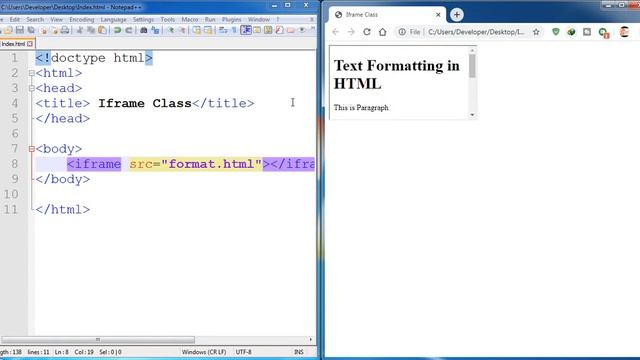Click the Close All toolbar icon in Notepad++
The image size is (640, 360).
tap(54, 30)
